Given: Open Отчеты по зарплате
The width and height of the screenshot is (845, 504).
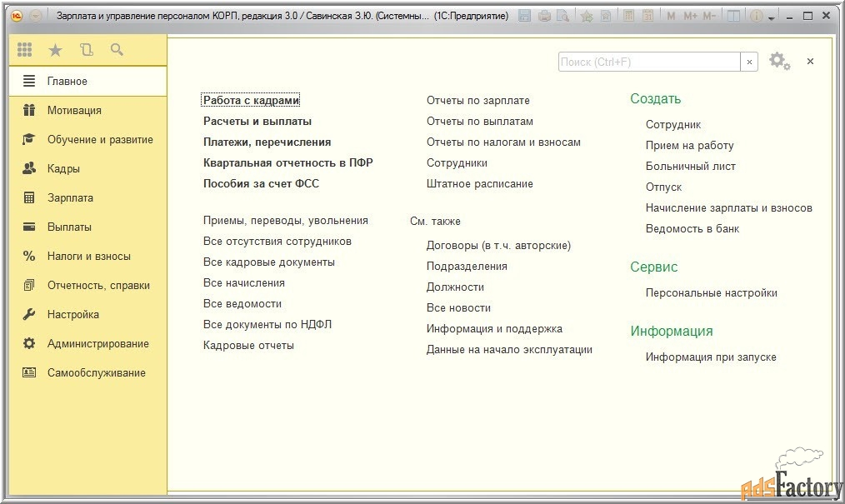Looking at the screenshot, I should point(478,101).
